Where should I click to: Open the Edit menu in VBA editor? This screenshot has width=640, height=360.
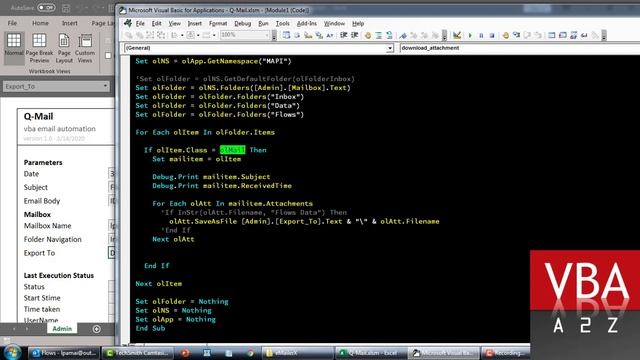[156, 24]
